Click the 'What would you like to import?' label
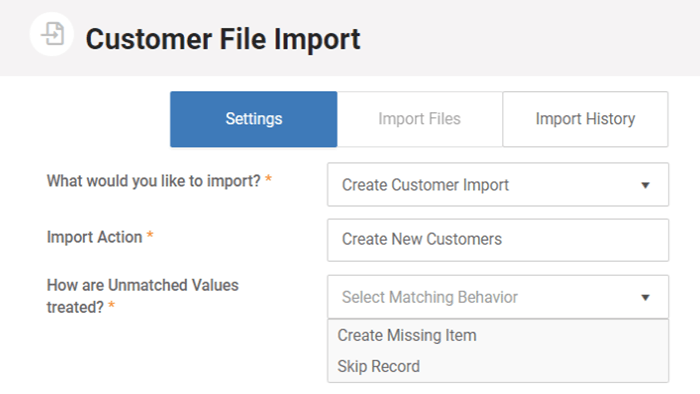Image resolution: width=700 pixels, height=394 pixels. tap(154, 181)
